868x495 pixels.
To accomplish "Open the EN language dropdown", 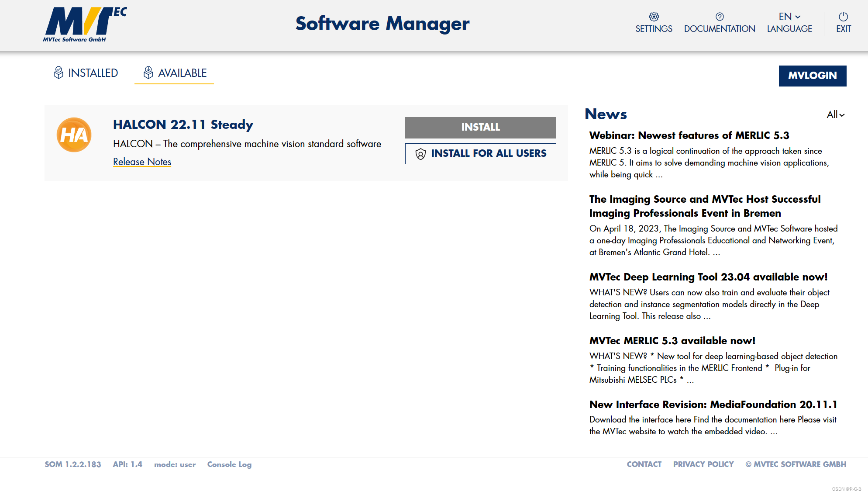I will point(789,17).
